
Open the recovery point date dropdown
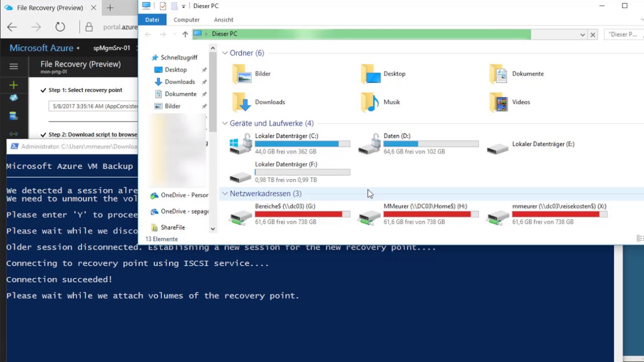(x=93, y=107)
